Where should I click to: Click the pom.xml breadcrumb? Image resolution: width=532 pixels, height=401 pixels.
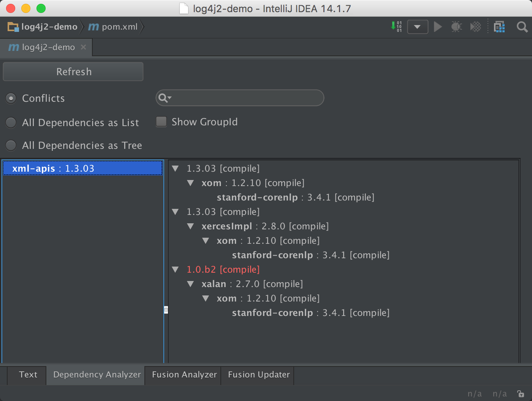click(x=113, y=27)
